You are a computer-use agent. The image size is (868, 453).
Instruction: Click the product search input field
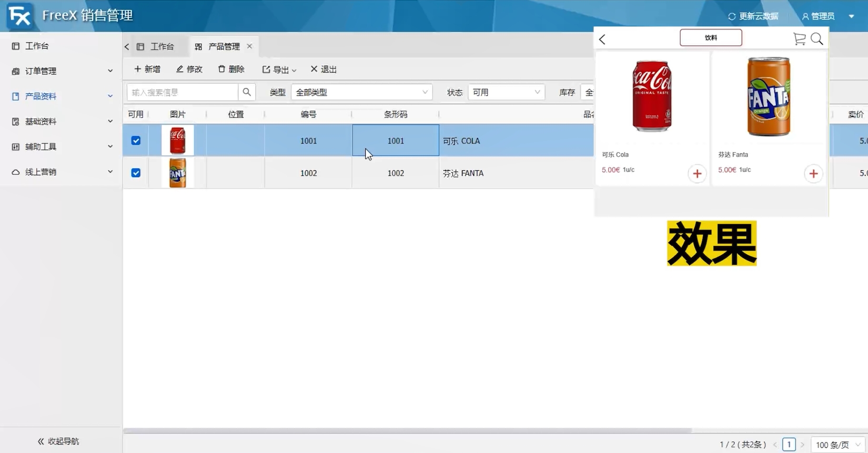point(183,92)
